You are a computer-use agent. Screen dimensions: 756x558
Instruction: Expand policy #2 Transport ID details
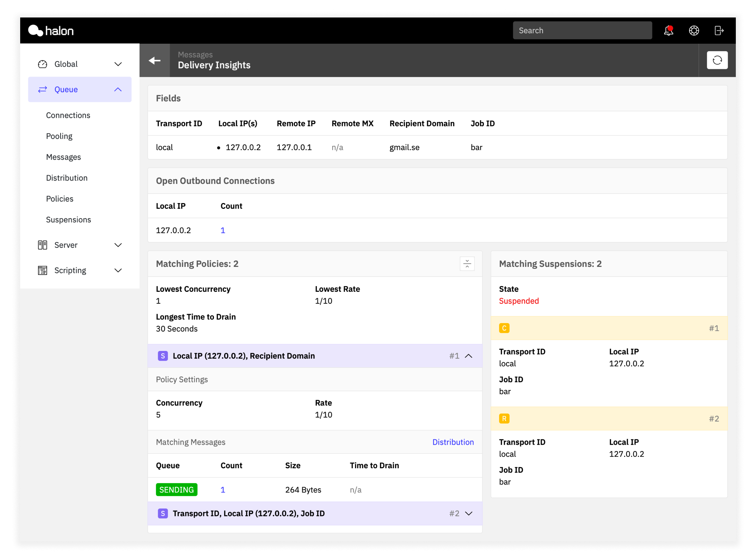click(469, 513)
